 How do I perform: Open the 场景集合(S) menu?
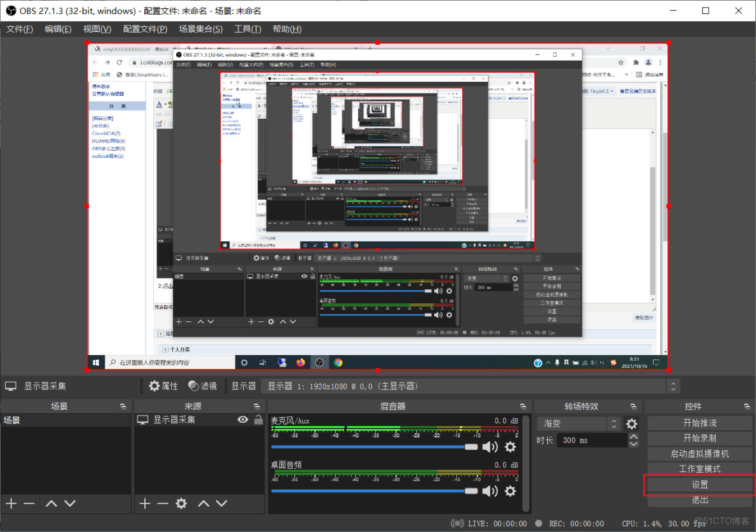(200, 29)
